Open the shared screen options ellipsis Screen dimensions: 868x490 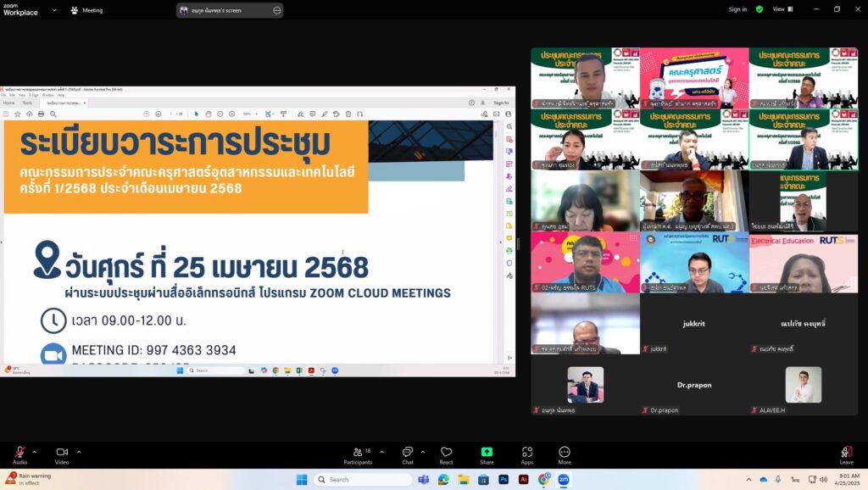pos(277,10)
